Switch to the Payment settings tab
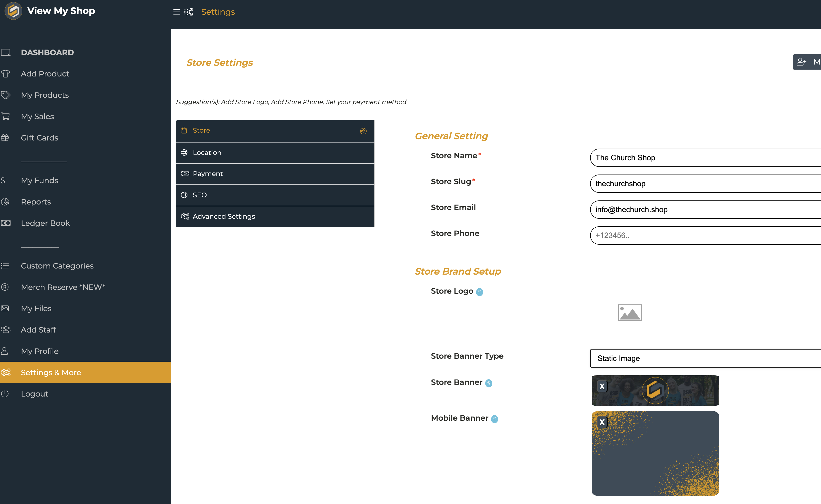Screen dimensions: 821x504 (x=275, y=174)
